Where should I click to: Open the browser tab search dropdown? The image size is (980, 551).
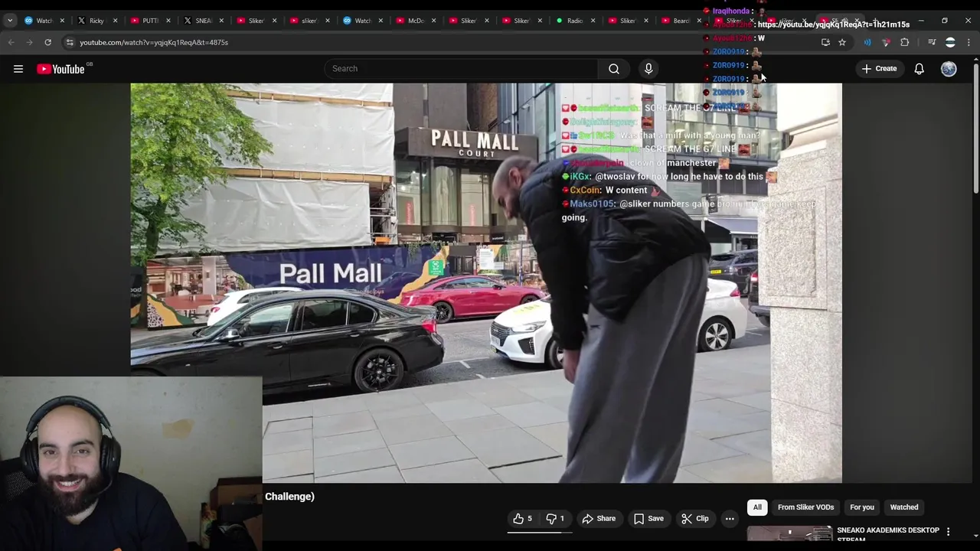pos(10,21)
